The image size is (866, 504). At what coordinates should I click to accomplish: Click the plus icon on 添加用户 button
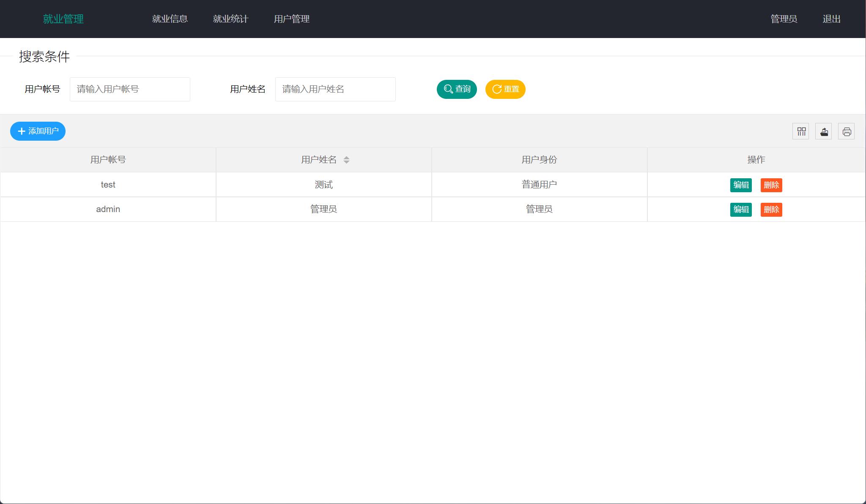tap(21, 131)
